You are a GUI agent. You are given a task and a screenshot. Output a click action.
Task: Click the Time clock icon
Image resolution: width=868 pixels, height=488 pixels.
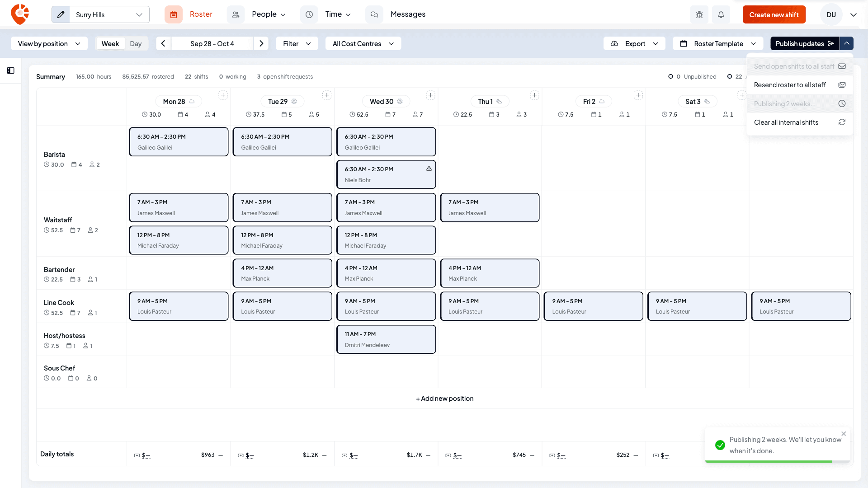pyautogui.click(x=309, y=14)
